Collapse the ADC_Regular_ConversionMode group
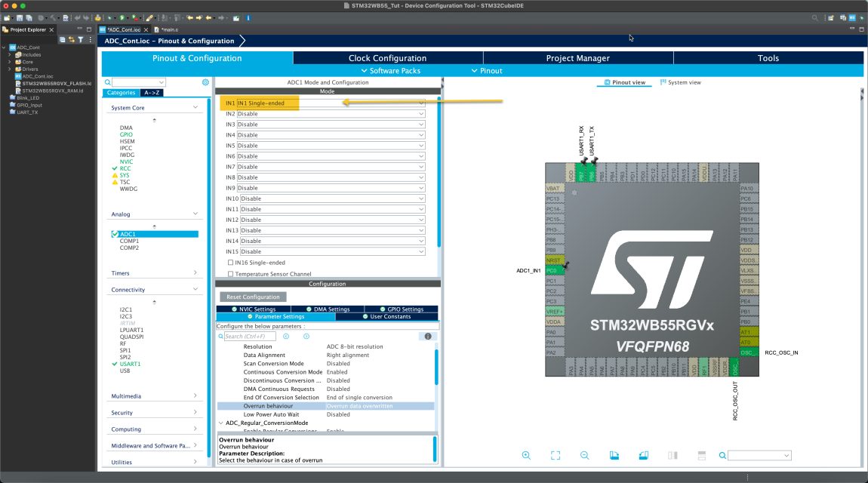Screen dimensions: 868x483 tap(221, 423)
